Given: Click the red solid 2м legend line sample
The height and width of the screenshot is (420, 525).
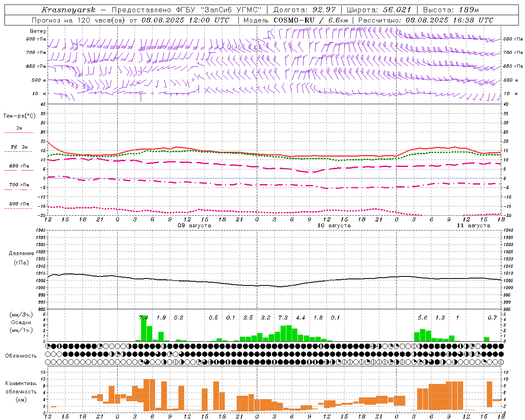Looking at the screenshot, I should 19,132.
